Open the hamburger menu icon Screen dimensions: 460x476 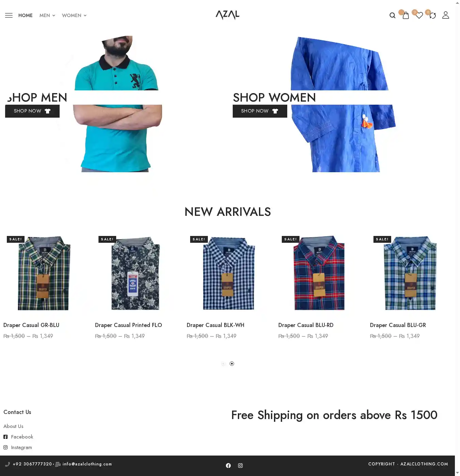coord(9,15)
